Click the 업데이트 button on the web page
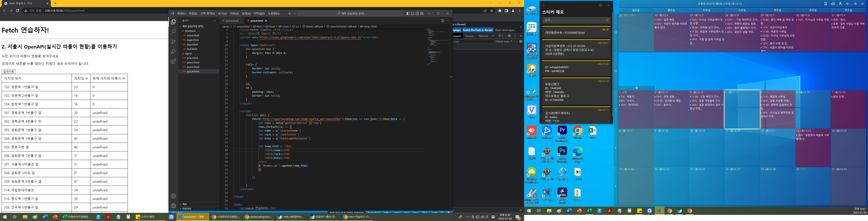The height and width of the screenshot is (221, 868). pos(8,71)
